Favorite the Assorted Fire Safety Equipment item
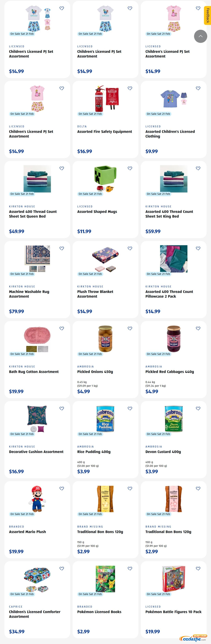This screenshot has width=211, height=644. point(130,88)
